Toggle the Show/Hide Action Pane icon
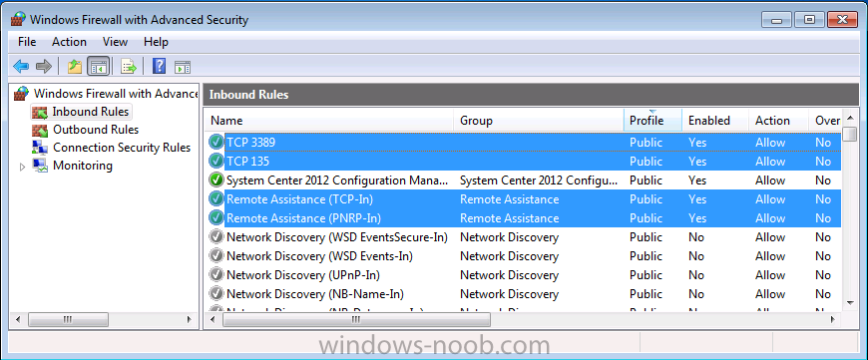The width and height of the screenshot is (868, 360). click(x=183, y=67)
